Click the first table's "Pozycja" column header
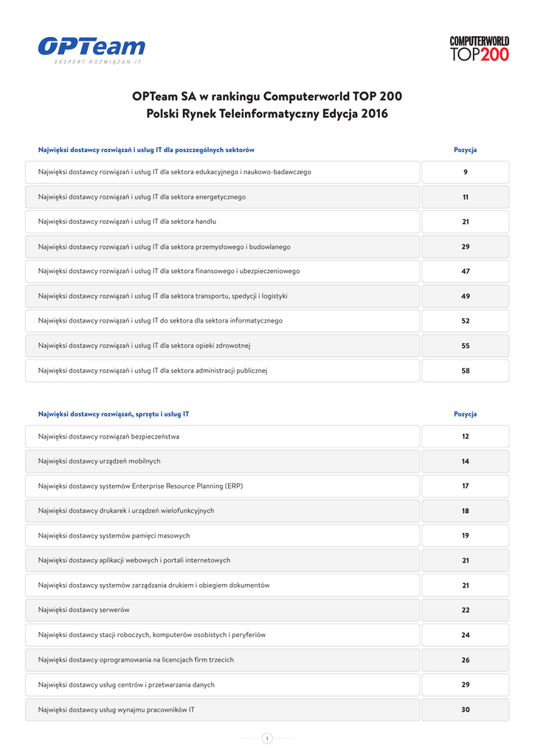This screenshot has width=535, height=756. 465,150
